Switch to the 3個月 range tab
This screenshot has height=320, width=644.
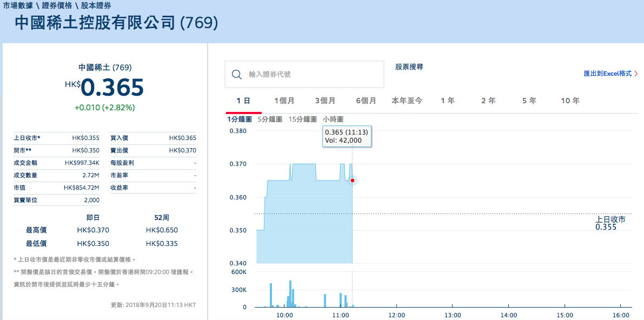pyautogui.click(x=326, y=101)
